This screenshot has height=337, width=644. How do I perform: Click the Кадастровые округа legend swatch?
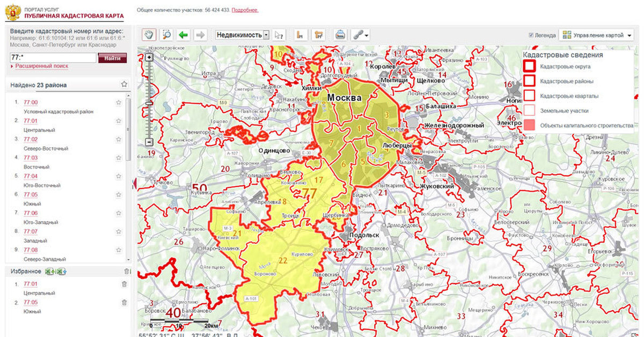[529, 67]
